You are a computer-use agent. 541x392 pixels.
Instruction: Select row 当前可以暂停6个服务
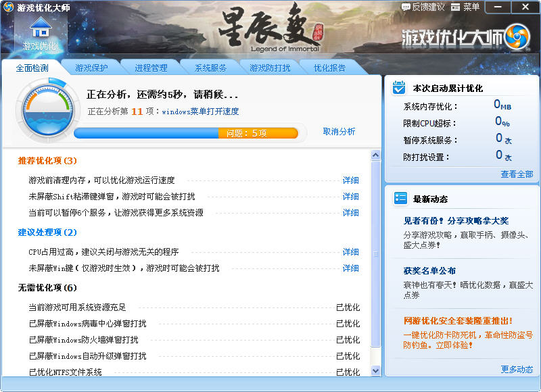pyautogui.click(x=194, y=213)
